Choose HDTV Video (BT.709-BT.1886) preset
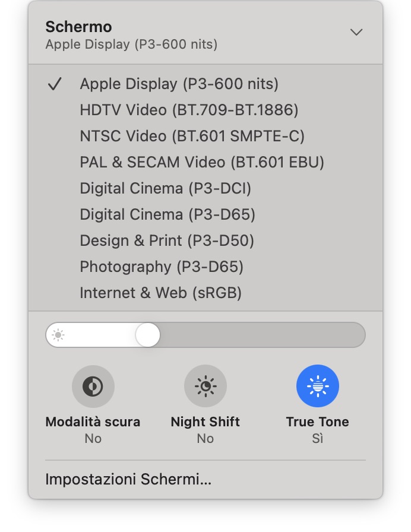Image resolution: width=411 pixels, height=532 pixels. 189,110
